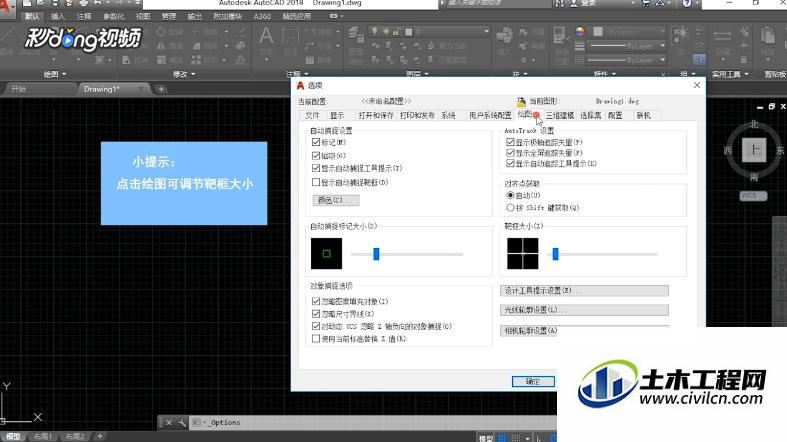Adjust the AutoSnap marker size slider

376,254
